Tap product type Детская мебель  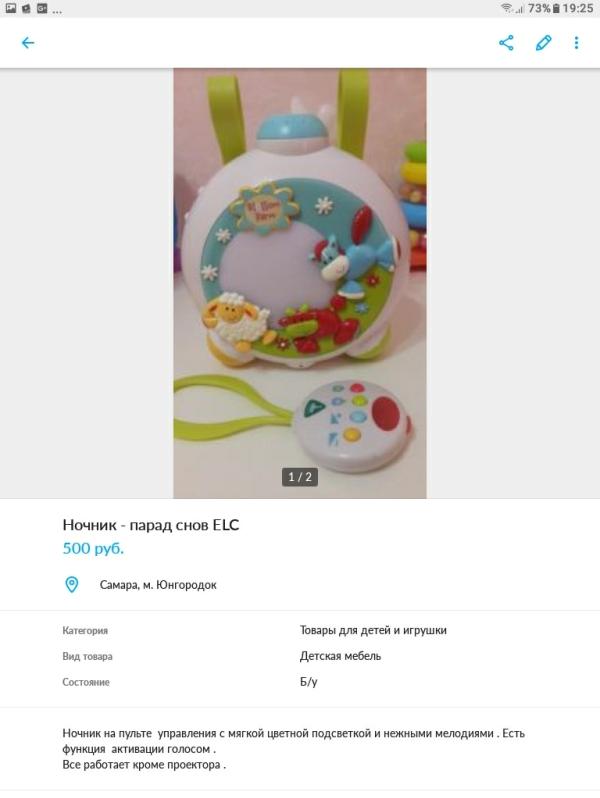coord(340,656)
